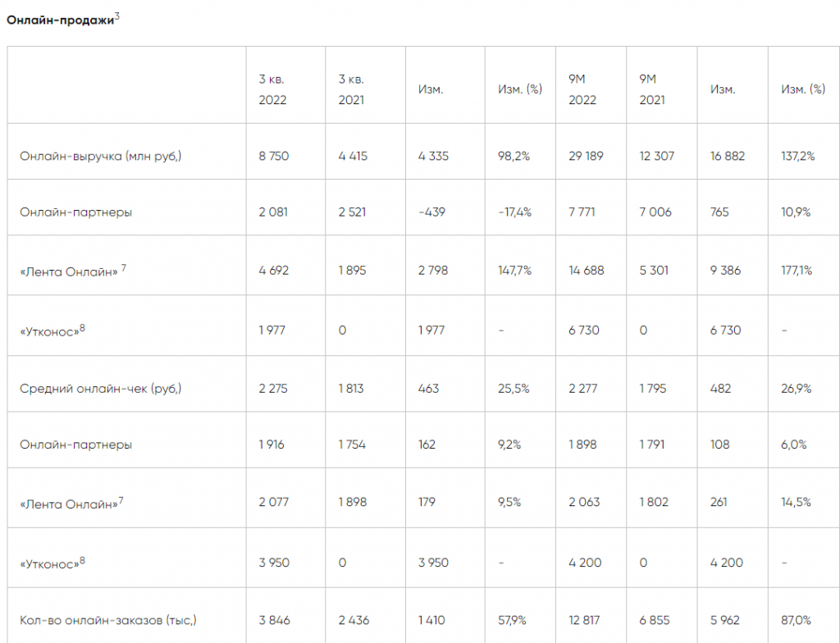Image resolution: width=840 pixels, height=643 pixels.
Task: Click the "9М 2021" column header
Action: (x=652, y=89)
